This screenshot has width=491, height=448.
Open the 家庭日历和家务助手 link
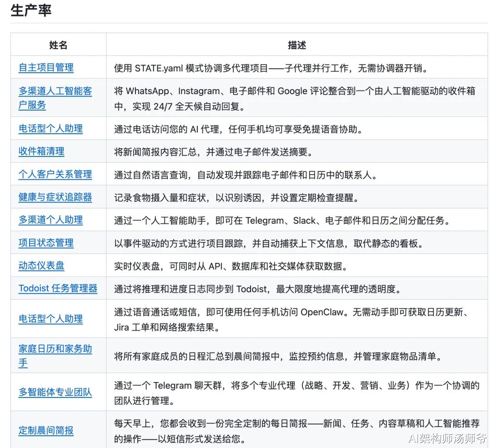click(x=55, y=356)
